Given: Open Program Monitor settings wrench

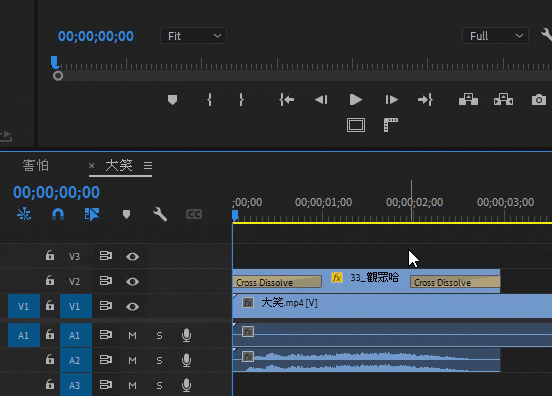Looking at the screenshot, I should (x=547, y=35).
